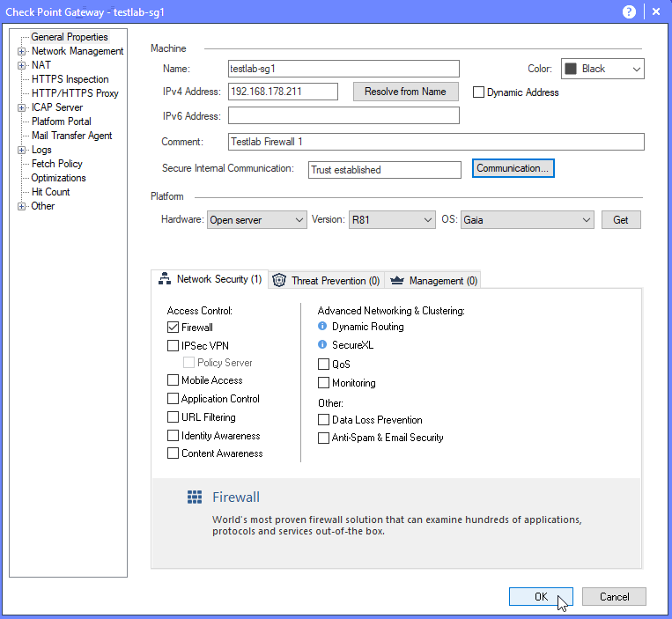Expand the Other tree node
Viewport: 672px width, 619px height.
[21, 206]
